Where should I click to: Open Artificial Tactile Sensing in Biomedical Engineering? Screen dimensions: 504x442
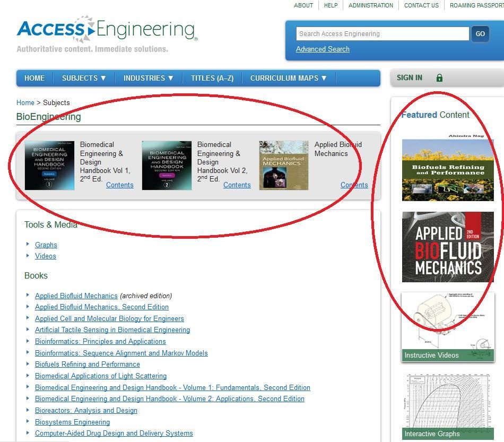pyautogui.click(x=112, y=330)
